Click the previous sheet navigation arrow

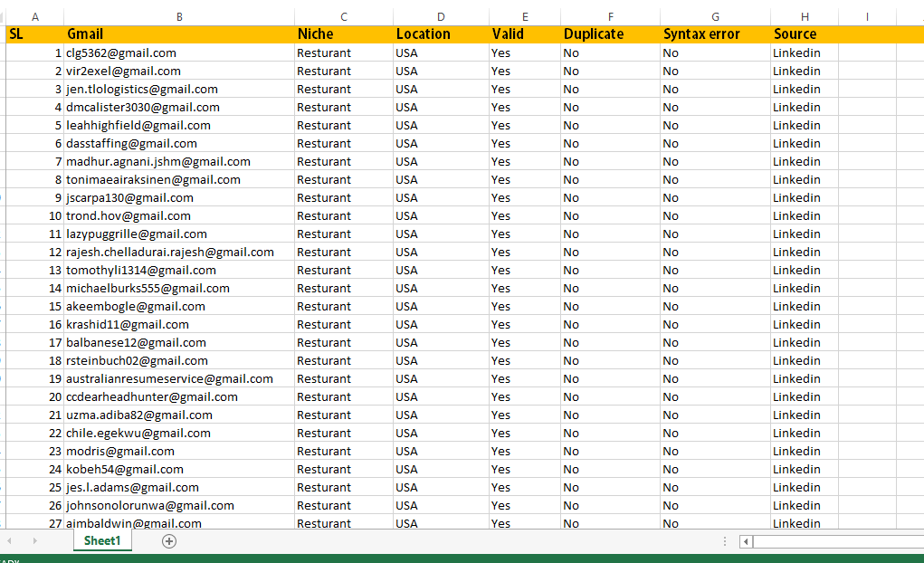(x=10, y=541)
